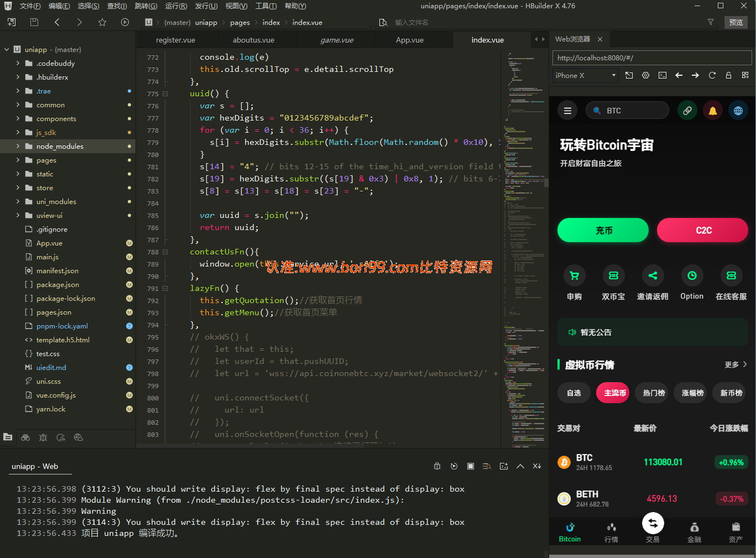Screen dimensions: 756x558
Task: Open the language globe icon in preview
Action: [x=738, y=111]
